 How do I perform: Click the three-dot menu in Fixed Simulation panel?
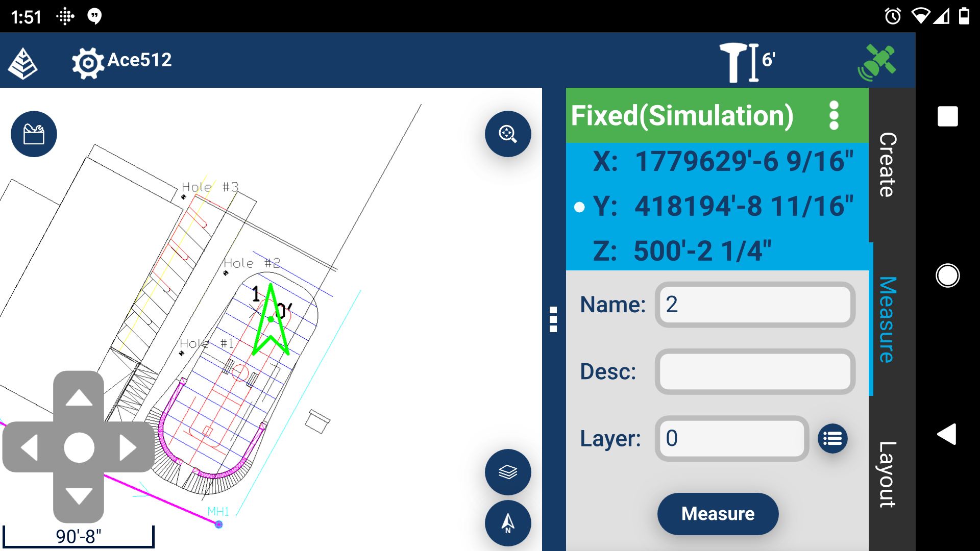(834, 116)
